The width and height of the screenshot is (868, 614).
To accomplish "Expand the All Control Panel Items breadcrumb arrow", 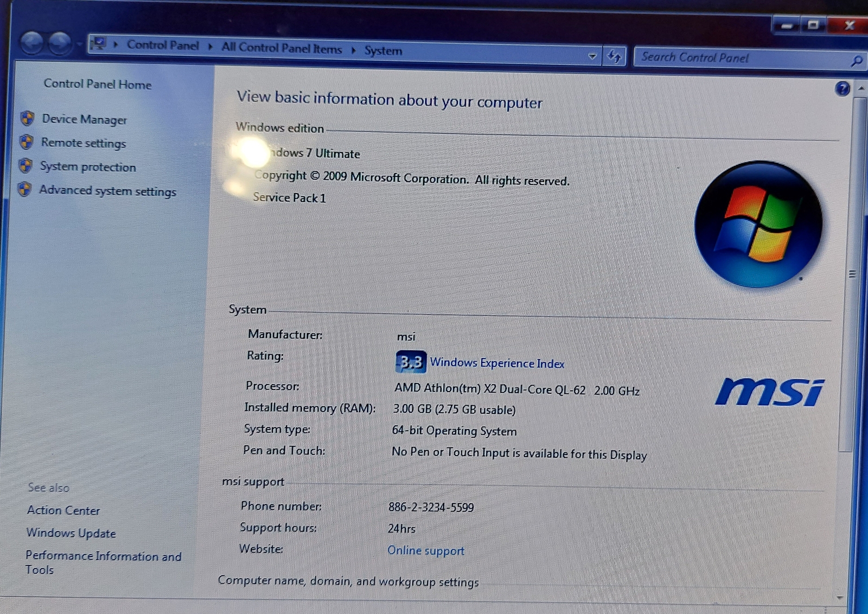I will pos(353,50).
